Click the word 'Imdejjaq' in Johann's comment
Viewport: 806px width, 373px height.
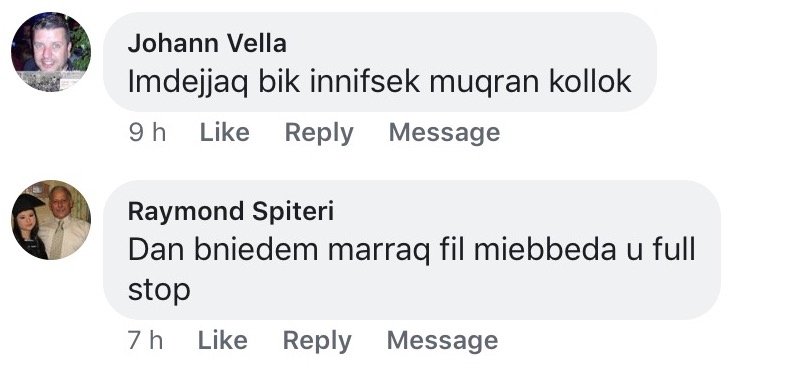(x=188, y=82)
